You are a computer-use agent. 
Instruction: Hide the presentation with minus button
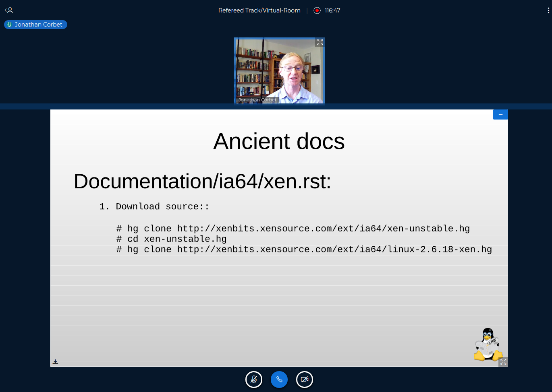click(500, 115)
